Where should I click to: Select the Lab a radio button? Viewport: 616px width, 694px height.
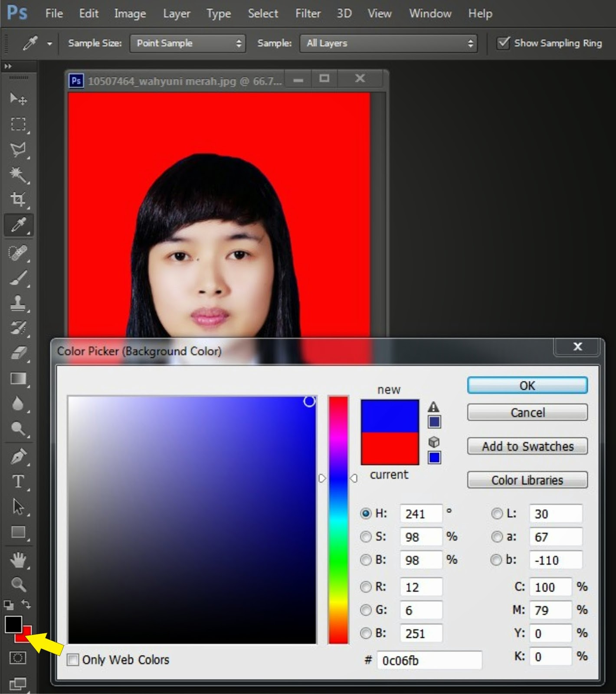(x=497, y=537)
